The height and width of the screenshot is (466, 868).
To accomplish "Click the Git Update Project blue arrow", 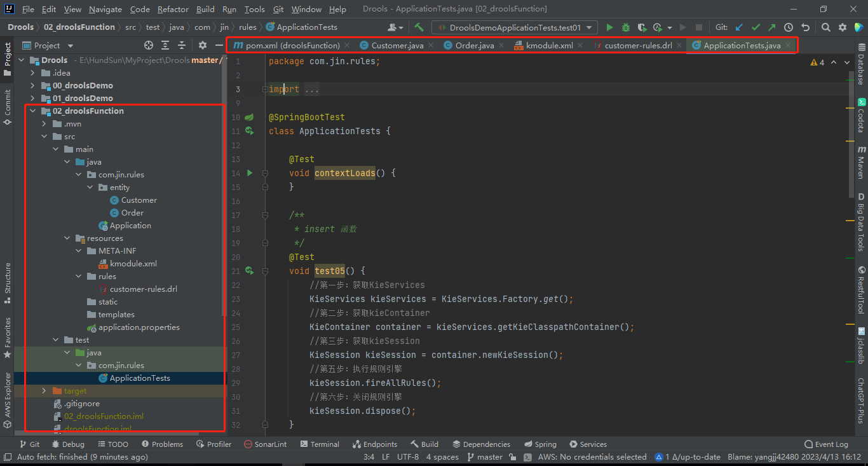I will click(x=739, y=27).
